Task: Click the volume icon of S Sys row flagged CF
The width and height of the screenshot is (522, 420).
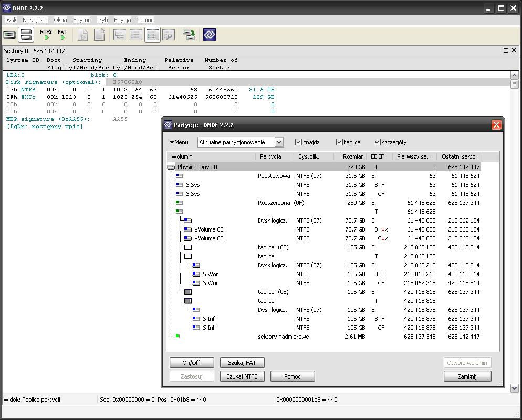Action: click(180, 194)
